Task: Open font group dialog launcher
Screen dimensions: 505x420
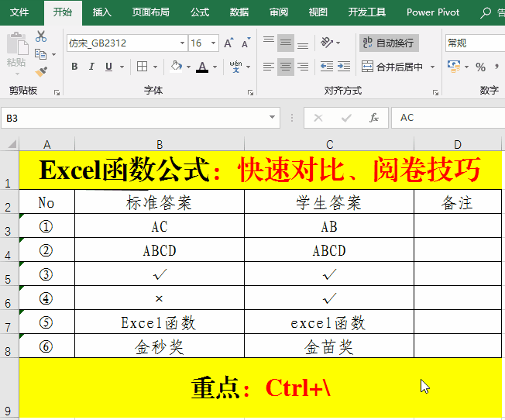Action: 250,93
